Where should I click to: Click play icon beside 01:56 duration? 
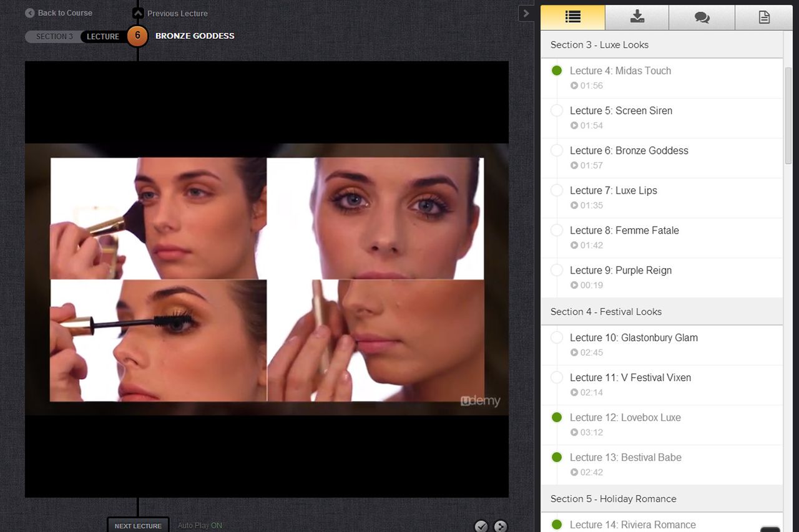click(x=574, y=85)
